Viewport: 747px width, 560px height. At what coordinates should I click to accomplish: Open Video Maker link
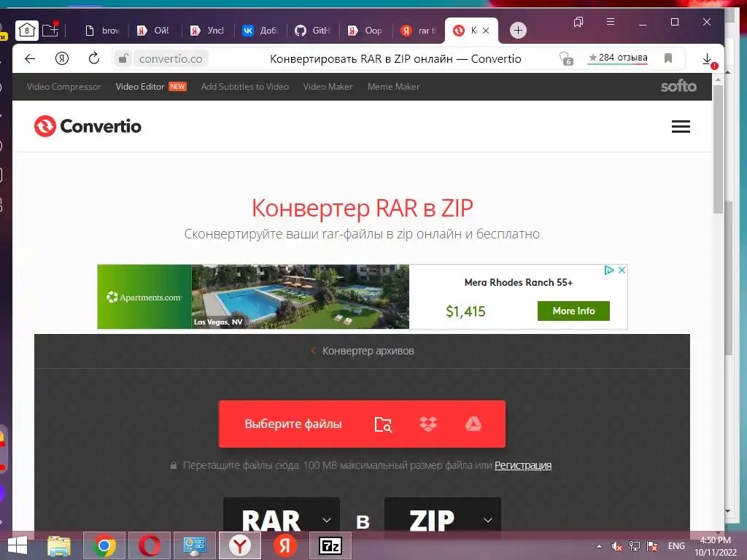tap(328, 87)
